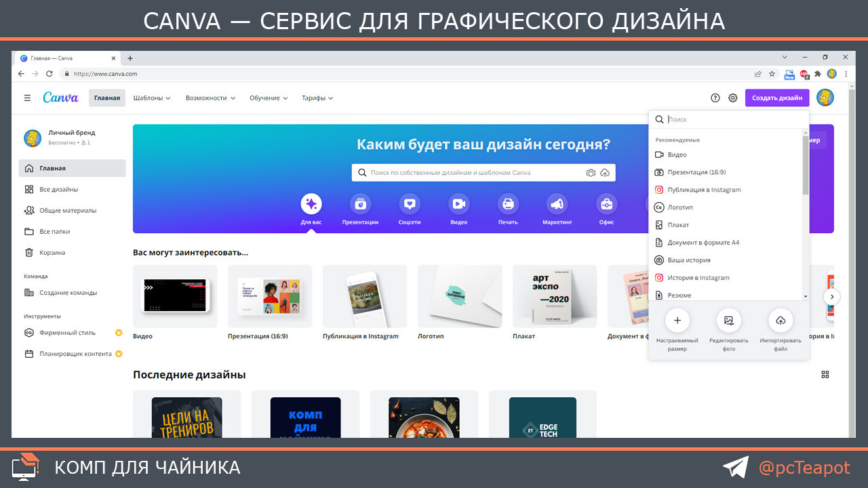Choose Логотип from the recommended list
Image resolution: width=868 pixels, height=488 pixels.
pos(726,207)
